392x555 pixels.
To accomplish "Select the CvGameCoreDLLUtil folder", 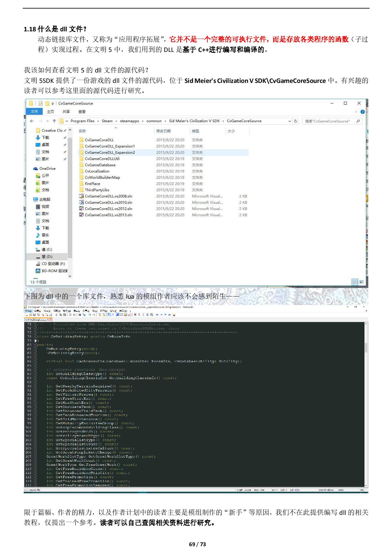I will coord(102,159).
